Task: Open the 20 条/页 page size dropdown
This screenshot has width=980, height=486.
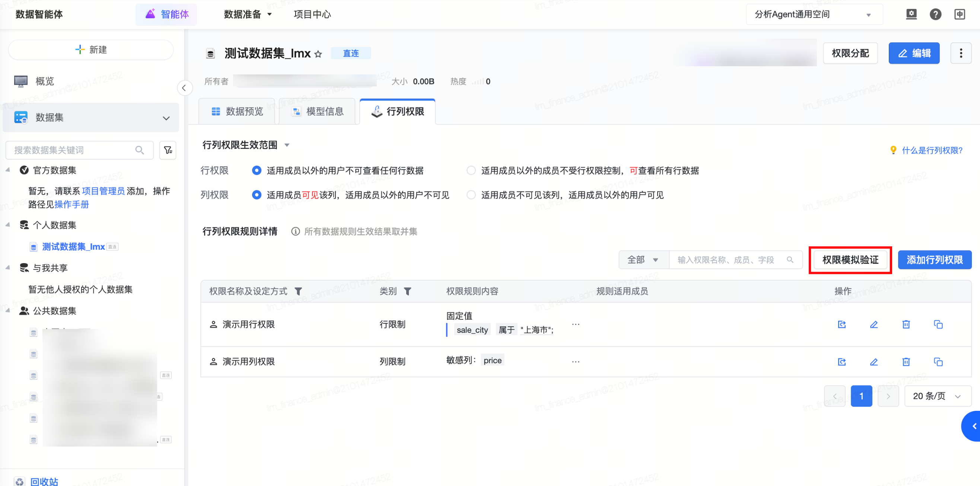Action: click(938, 396)
